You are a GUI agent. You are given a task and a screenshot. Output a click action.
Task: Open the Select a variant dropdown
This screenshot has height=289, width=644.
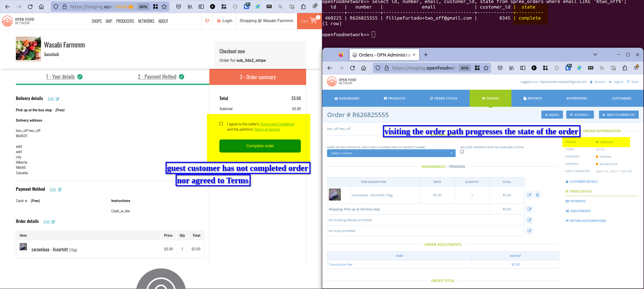tap(391, 153)
